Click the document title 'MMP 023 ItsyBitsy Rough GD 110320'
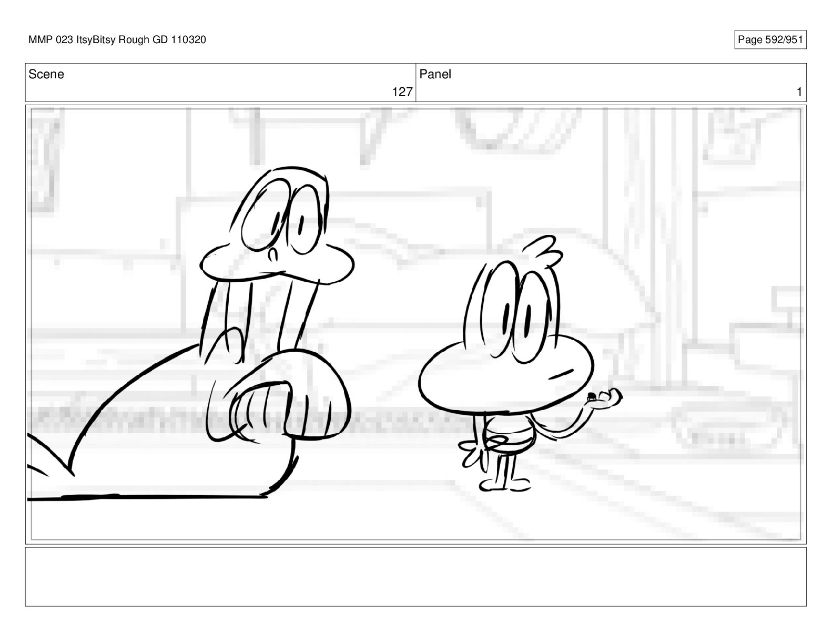Image resolution: width=832 pixels, height=644 pixels. click(117, 39)
